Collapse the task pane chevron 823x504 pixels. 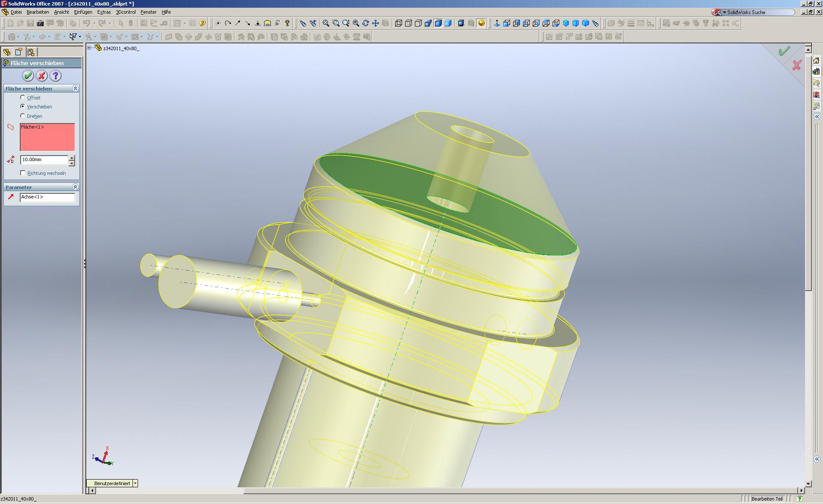click(817, 117)
